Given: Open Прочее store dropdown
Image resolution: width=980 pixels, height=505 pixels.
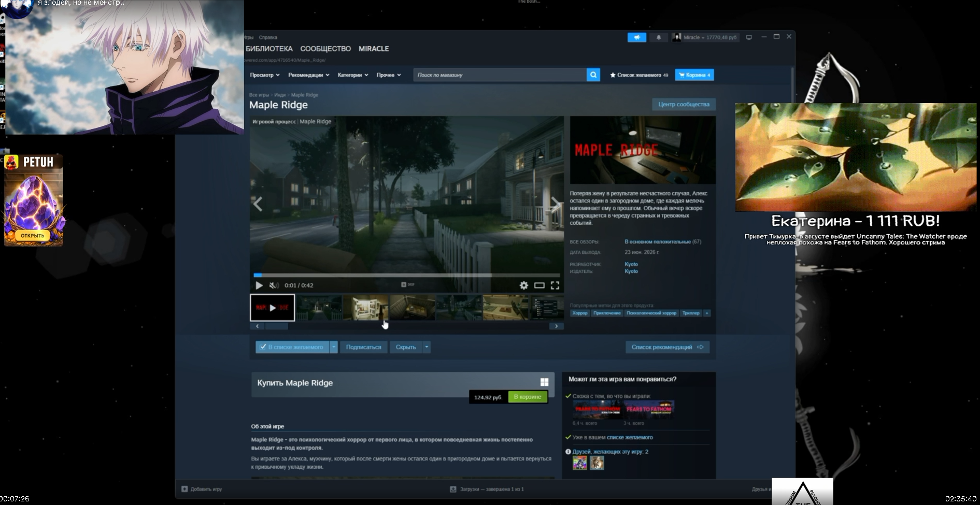Looking at the screenshot, I should tap(389, 75).
